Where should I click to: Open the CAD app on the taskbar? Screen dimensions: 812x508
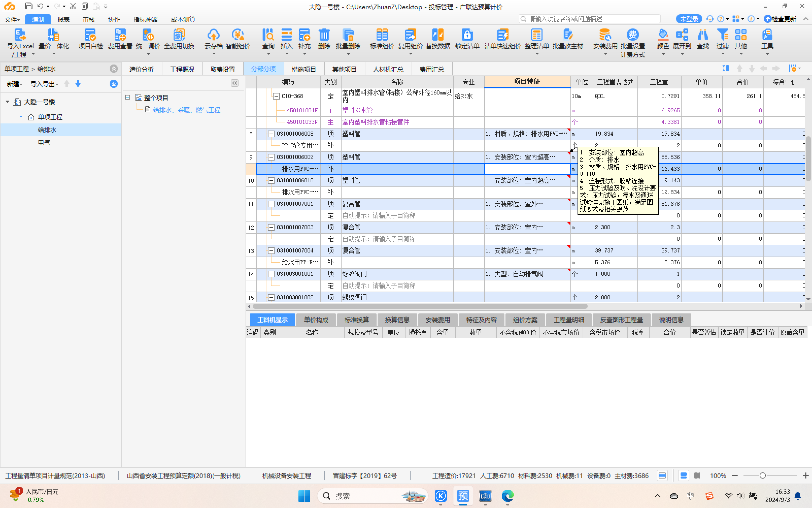click(485, 496)
